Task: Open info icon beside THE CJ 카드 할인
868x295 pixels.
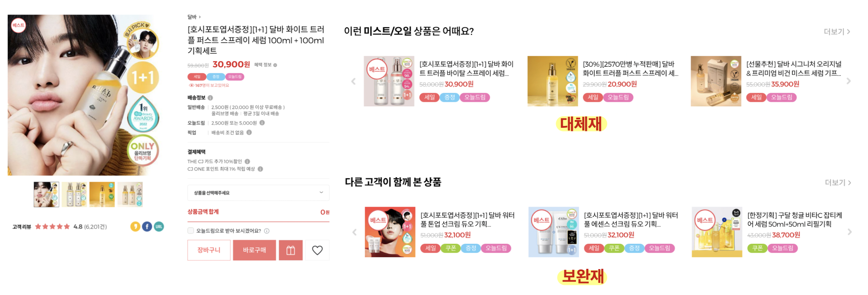Action: [x=247, y=161]
